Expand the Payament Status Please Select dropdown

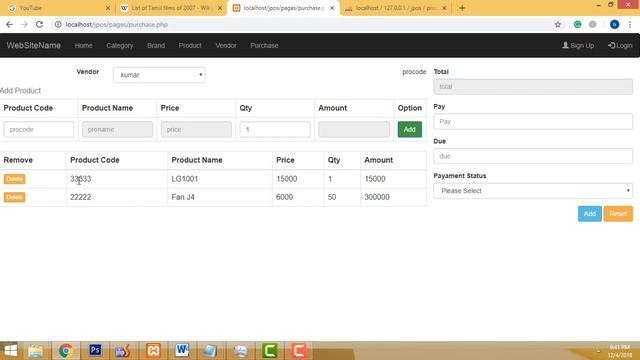533,191
